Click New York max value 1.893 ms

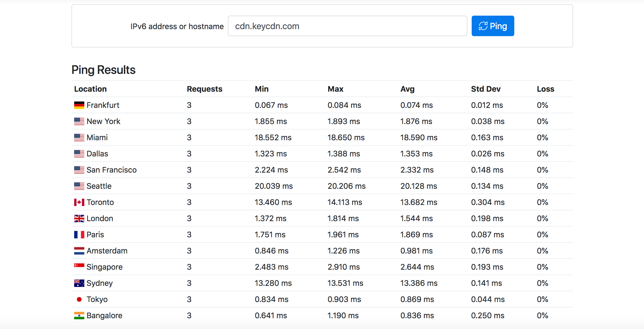344,121
